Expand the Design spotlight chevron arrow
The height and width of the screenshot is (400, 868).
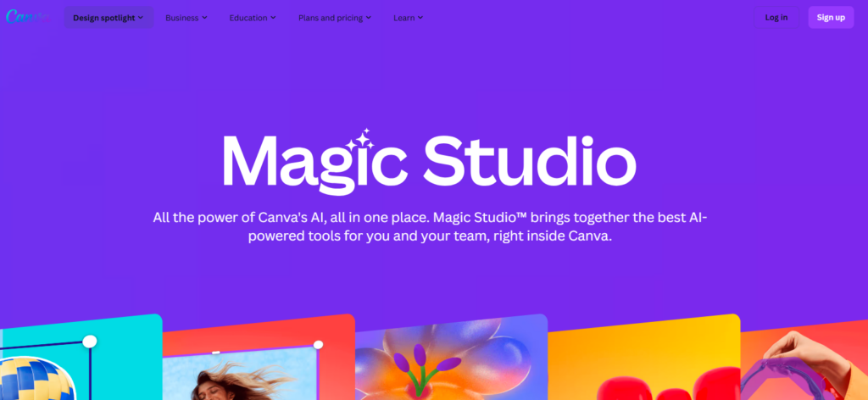[x=141, y=18]
